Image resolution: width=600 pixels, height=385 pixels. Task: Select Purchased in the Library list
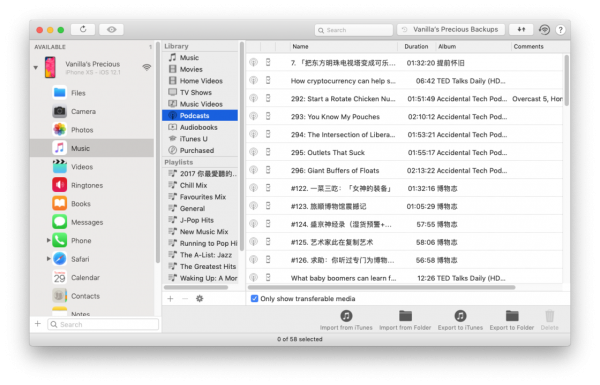coord(200,150)
